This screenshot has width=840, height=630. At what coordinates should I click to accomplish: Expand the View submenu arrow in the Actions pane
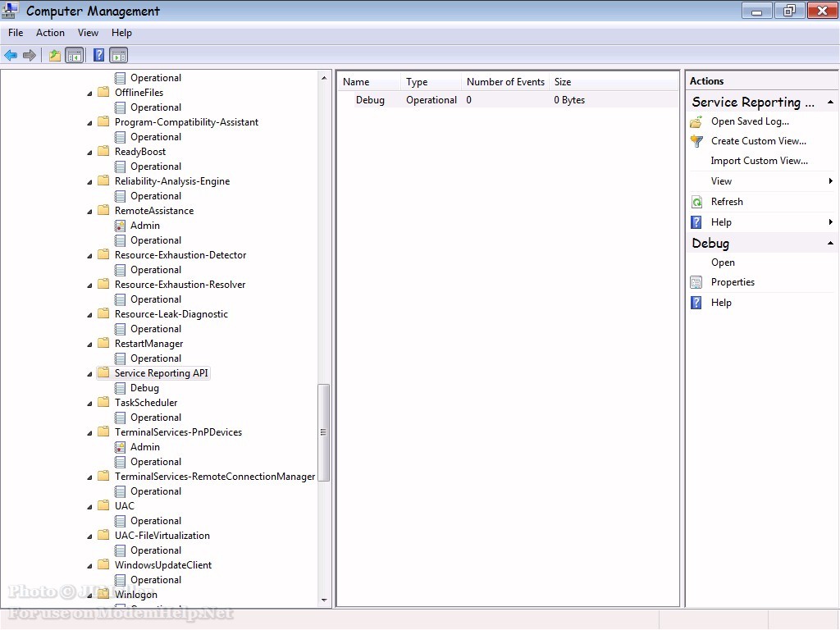pos(830,181)
